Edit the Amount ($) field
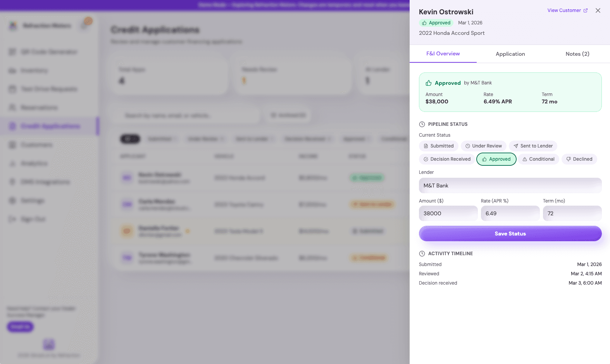Image resolution: width=610 pixels, height=364 pixels. point(448,213)
